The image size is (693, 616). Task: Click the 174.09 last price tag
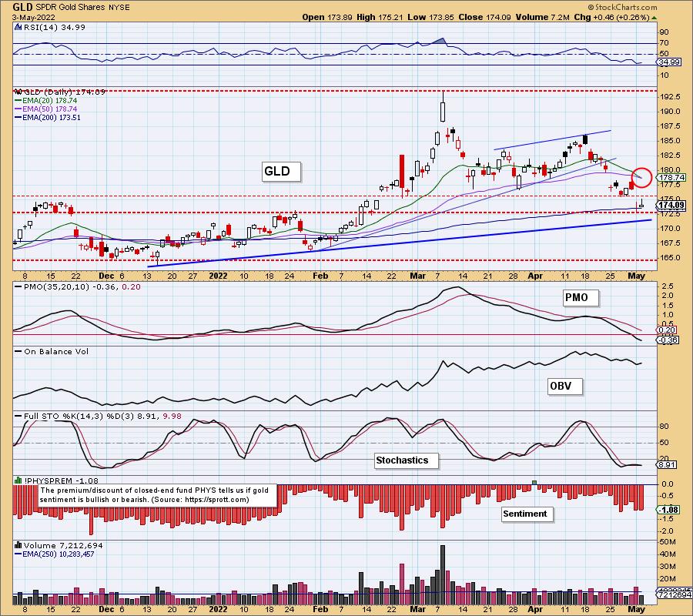coord(671,205)
